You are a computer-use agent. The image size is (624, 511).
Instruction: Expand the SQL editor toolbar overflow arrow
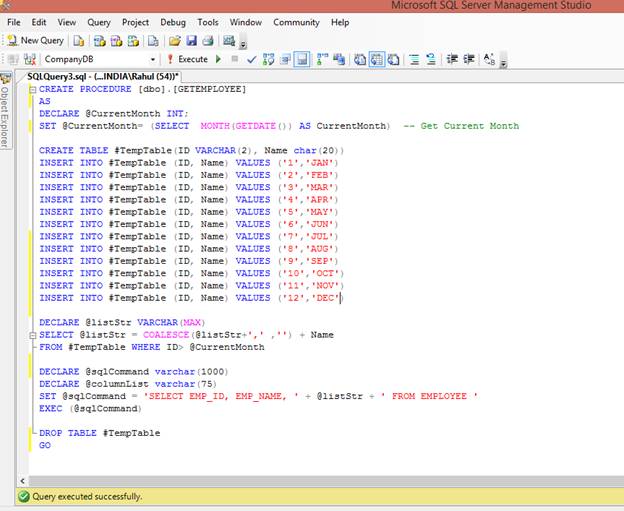coord(503,61)
